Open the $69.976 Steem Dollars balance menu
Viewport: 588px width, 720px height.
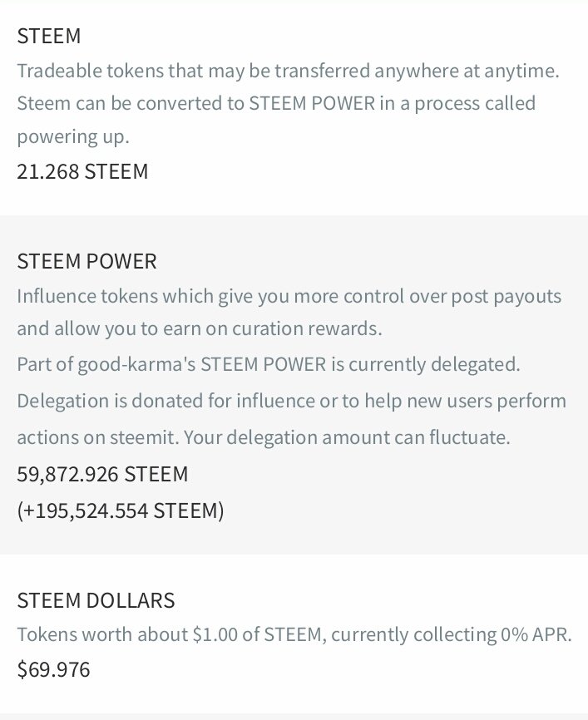point(53,669)
